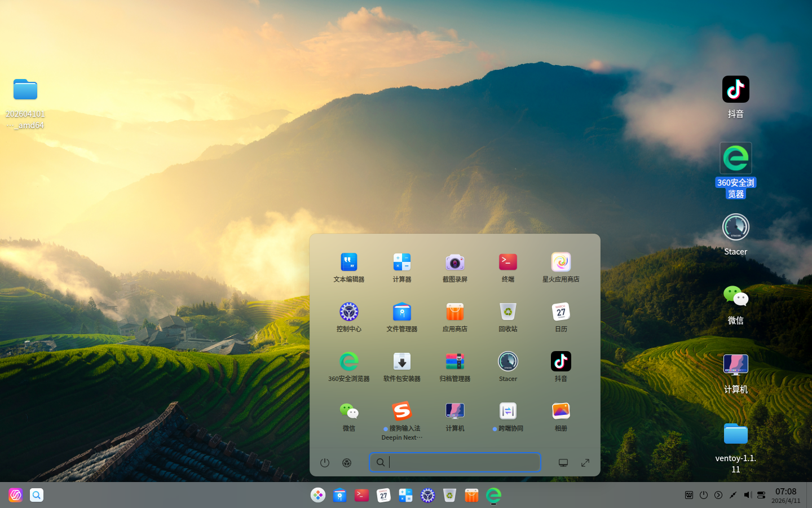Open the tray clock showing 07:08

click(785, 495)
